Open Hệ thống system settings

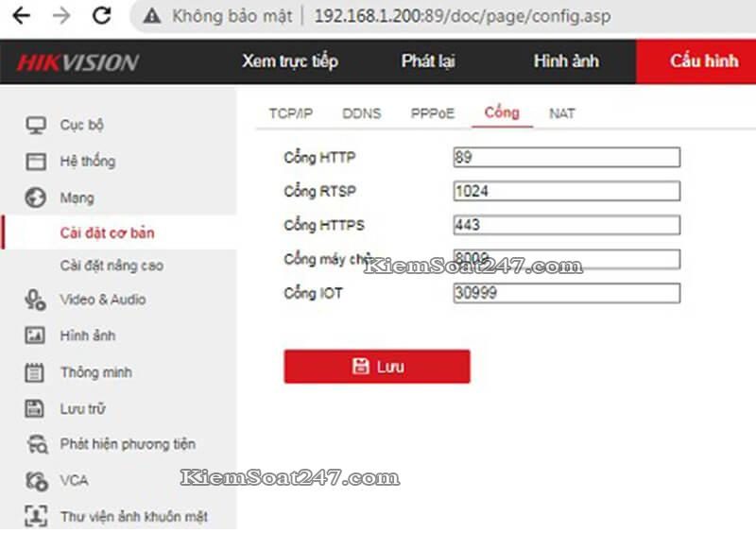pyautogui.click(x=87, y=162)
